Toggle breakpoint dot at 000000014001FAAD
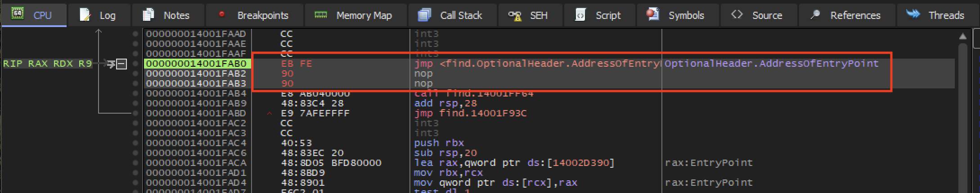The image size is (980, 193). (x=135, y=34)
